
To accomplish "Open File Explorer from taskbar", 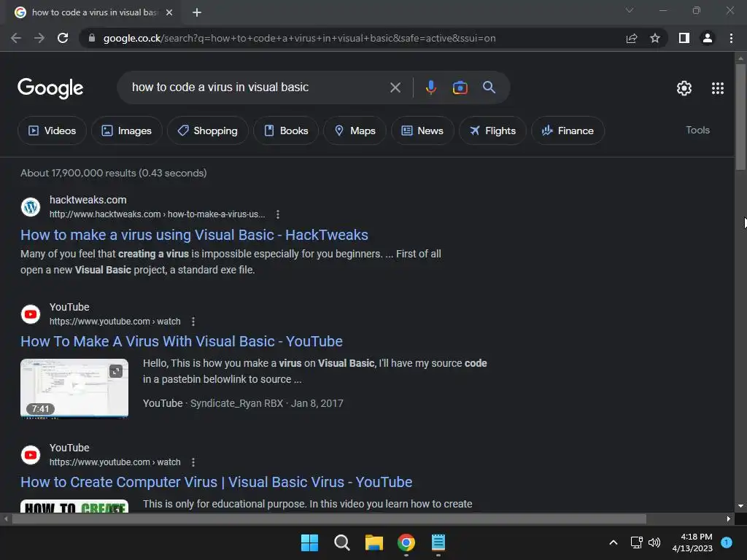I will point(374,542).
